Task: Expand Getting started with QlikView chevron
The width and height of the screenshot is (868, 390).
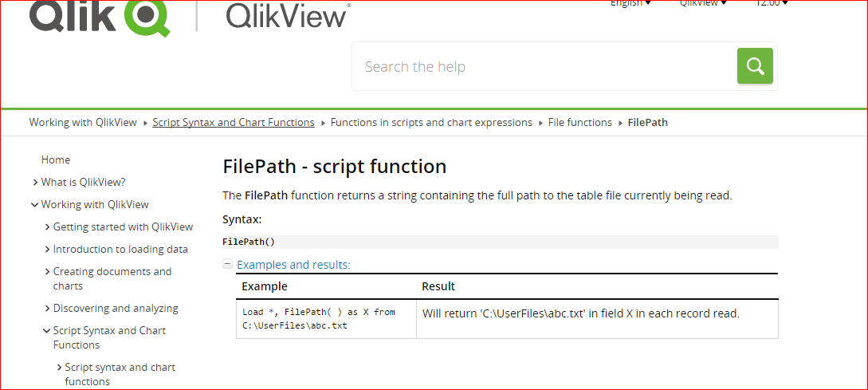Action: click(48, 227)
